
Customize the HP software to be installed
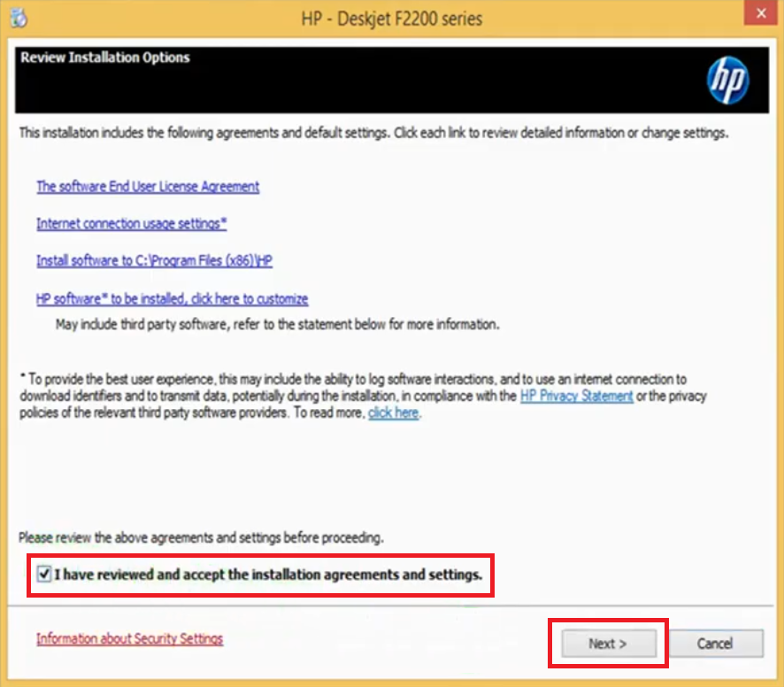pos(172,298)
